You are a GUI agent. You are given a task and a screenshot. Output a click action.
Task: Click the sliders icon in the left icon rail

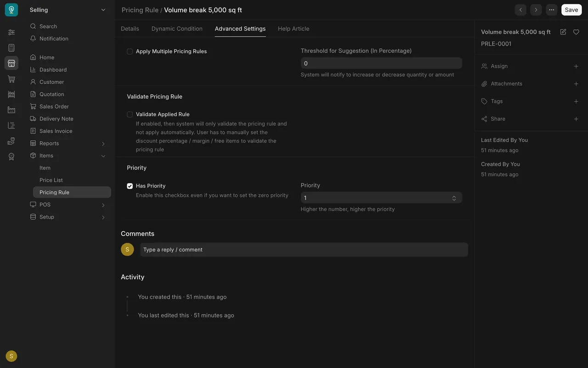click(x=11, y=32)
